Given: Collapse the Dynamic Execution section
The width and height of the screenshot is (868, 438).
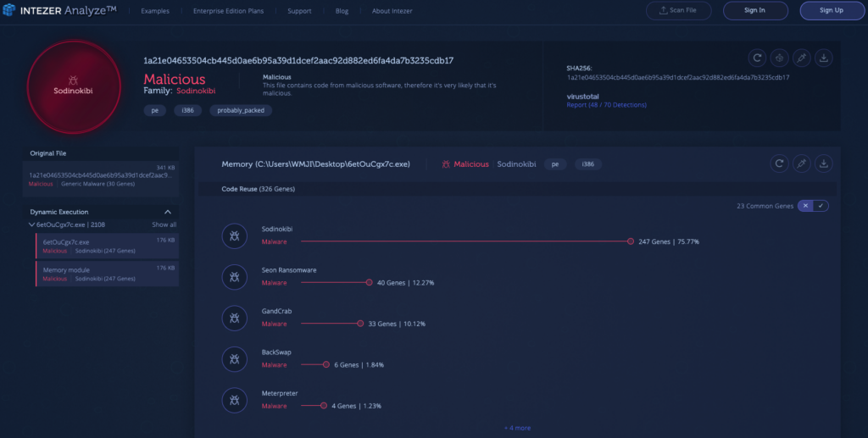Looking at the screenshot, I should (x=168, y=212).
